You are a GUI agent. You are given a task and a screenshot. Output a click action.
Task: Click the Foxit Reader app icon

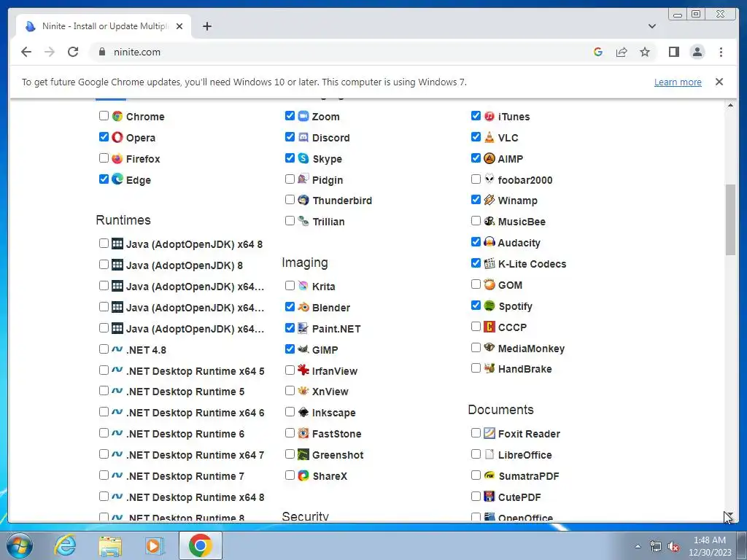(489, 433)
